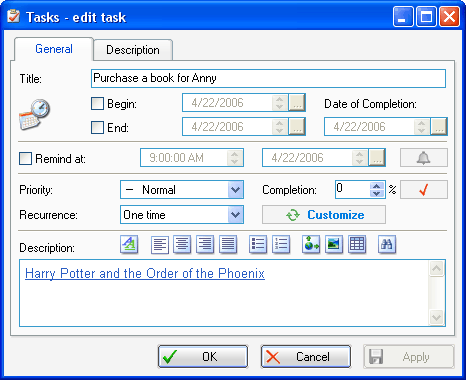Maximize the Tasks edit task window
The image size is (466, 380).
(426, 16)
